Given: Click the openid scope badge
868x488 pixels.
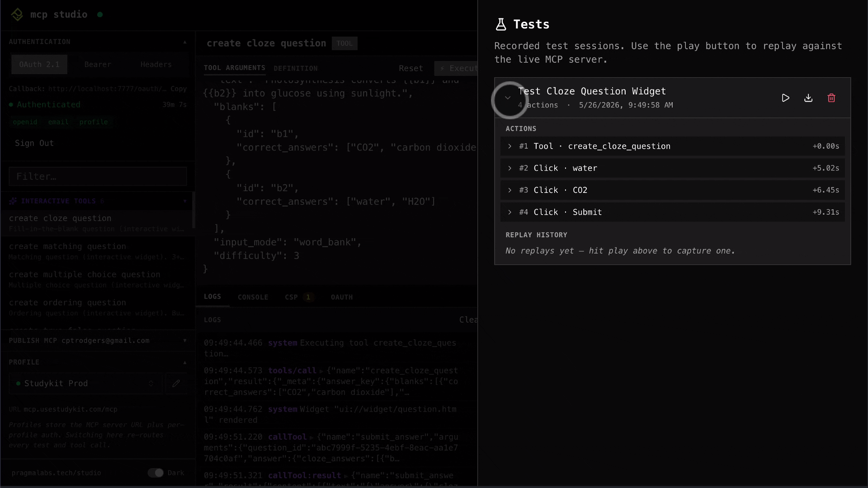Looking at the screenshot, I should [x=25, y=122].
